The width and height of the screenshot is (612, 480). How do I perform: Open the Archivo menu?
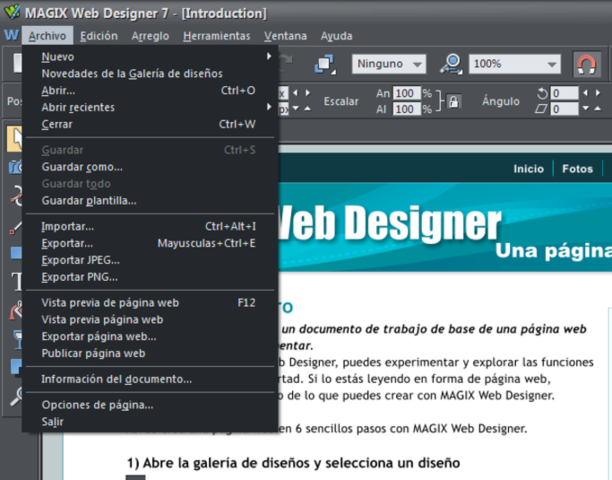click(47, 36)
